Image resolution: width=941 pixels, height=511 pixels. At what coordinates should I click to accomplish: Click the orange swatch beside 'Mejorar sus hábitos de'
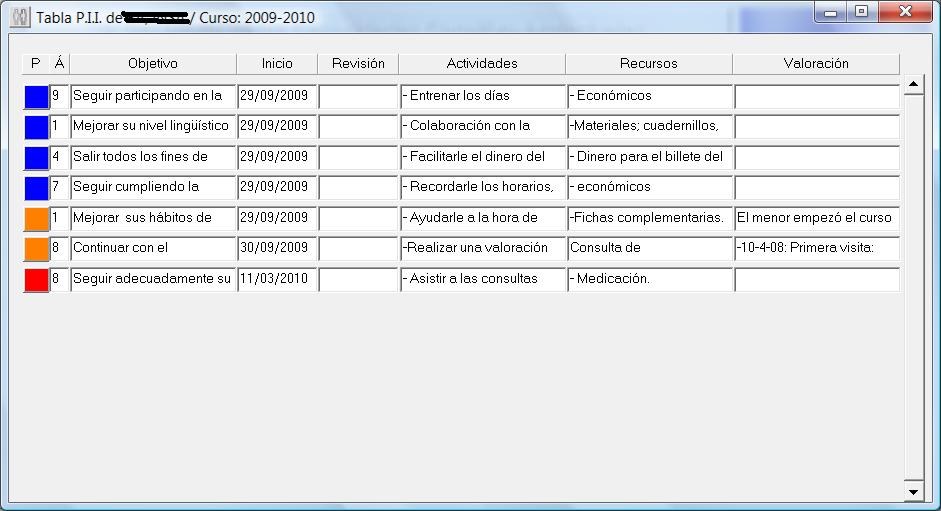pos(36,219)
